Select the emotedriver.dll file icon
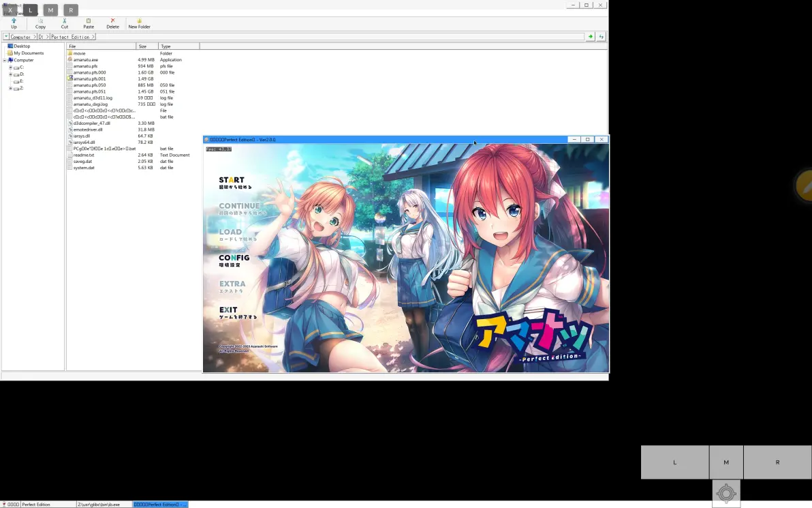The height and width of the screenshot is (508, 812). pos(70,129)
